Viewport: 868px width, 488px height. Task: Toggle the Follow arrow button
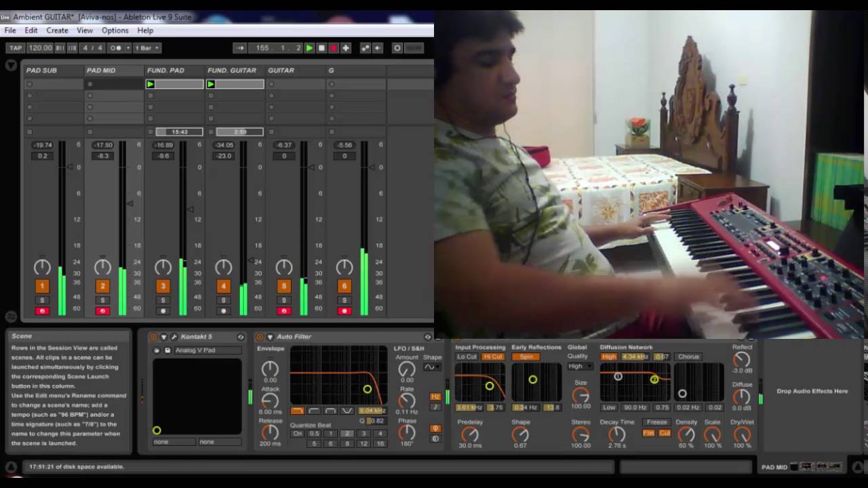pos(239,48)
